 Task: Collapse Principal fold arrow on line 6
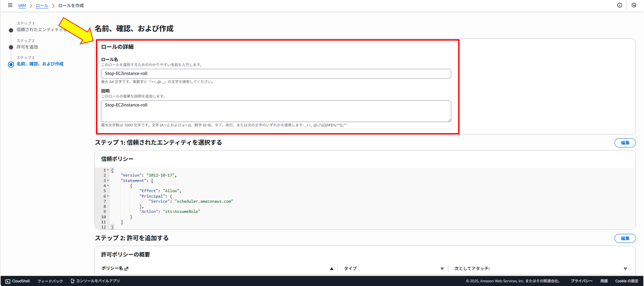point(108,196)
